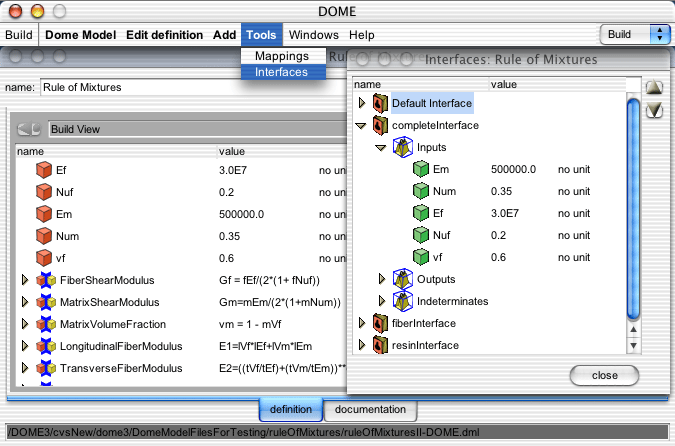Click the 3.0E7 value of Ef in Build View

[233, 170]
